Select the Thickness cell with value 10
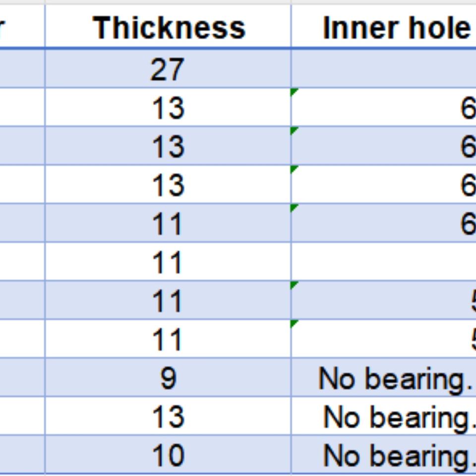Viewport: 476px width, 476px height. 168,456
